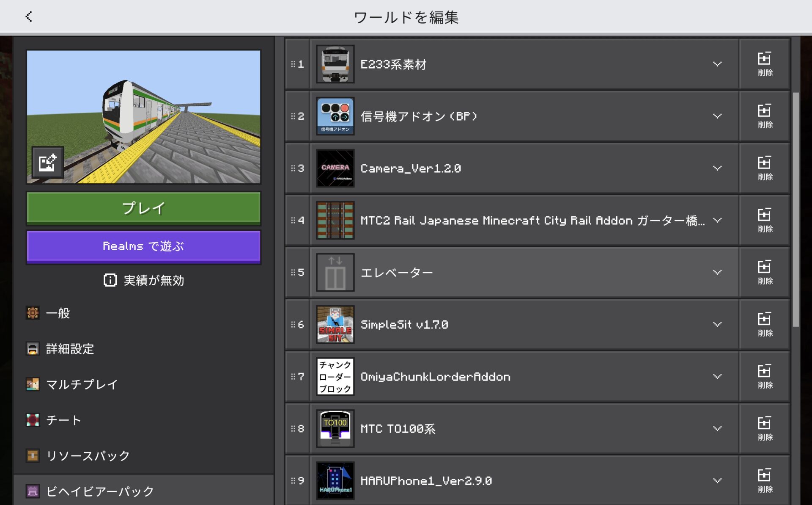The width and height of the screenshot is (812, 505).
Task: Expand the MTC TO100系 pack details
Action: tap(717, 428)
